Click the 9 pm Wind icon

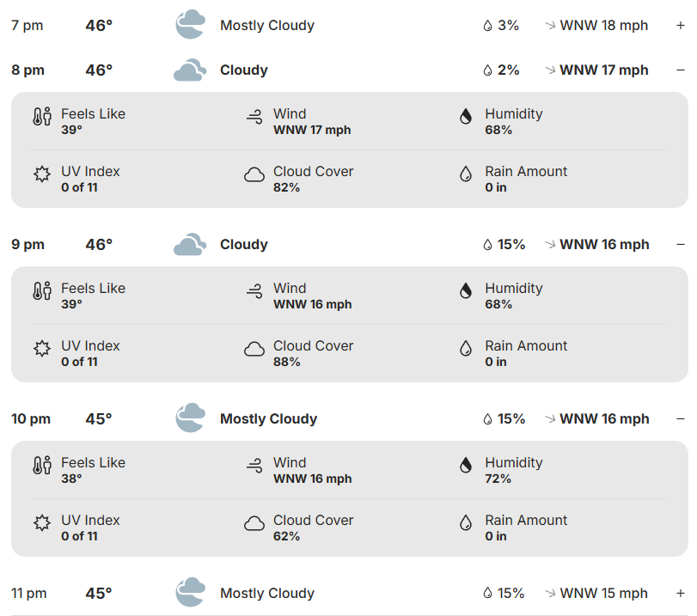pyautogui.click(x=254, y=292)
